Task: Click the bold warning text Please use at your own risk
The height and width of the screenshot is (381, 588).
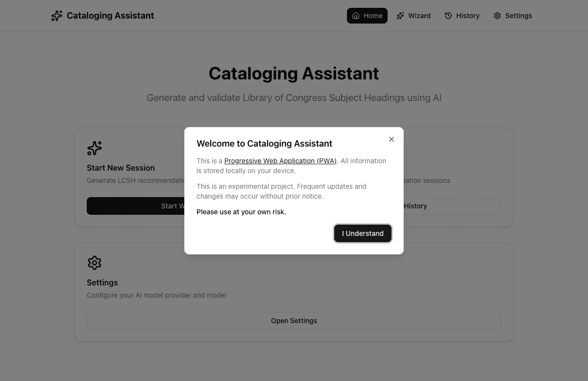Action: [x=241, y=212]
